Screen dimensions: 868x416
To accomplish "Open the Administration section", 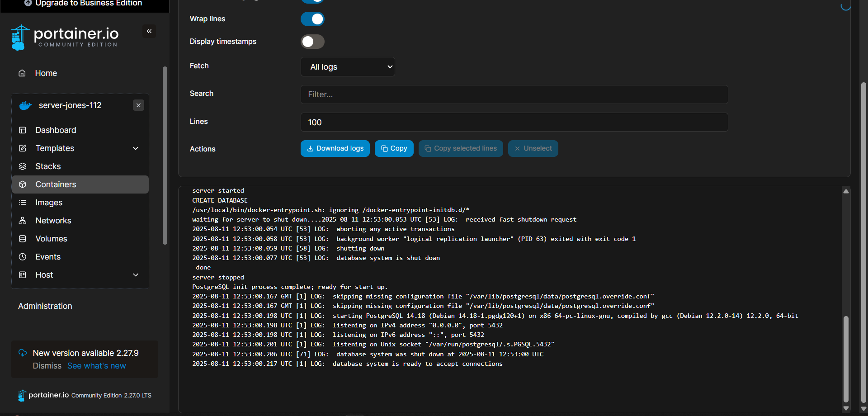I will [45, 306].
